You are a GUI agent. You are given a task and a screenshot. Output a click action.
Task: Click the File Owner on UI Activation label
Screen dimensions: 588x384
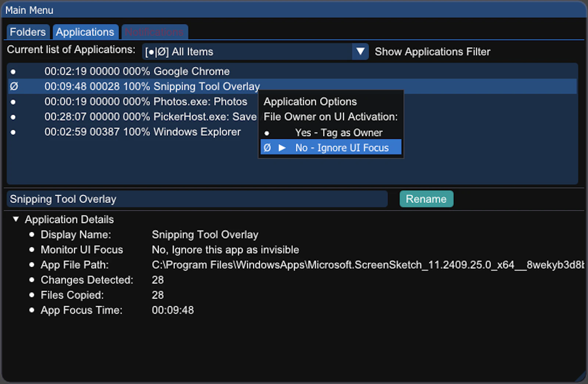(330, 116)
